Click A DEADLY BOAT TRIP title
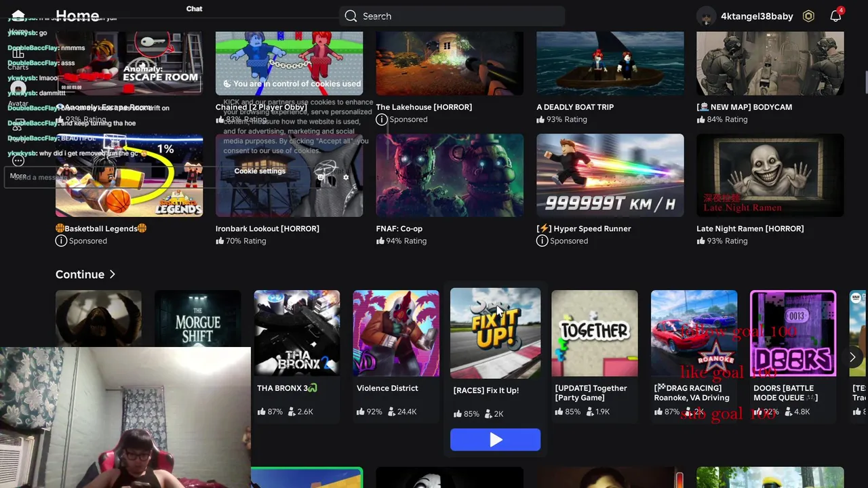 [x=575, y=107]
